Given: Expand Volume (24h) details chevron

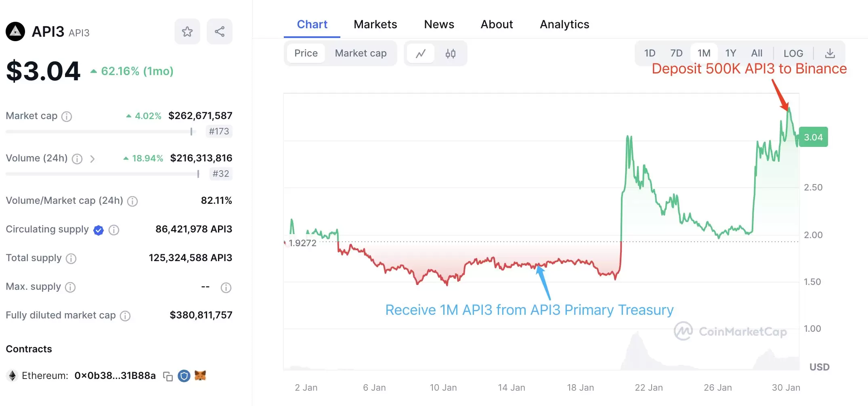Looking at the screenshot, I should (92, 159).
